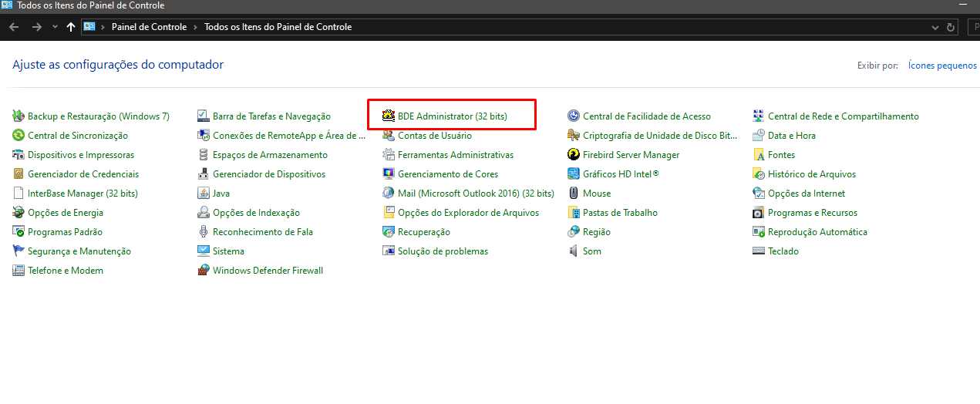Screen dimensions: 980x404
Task: Click the Java coffee cup icon
Action: pyautogui.click(x=204, y=194)
